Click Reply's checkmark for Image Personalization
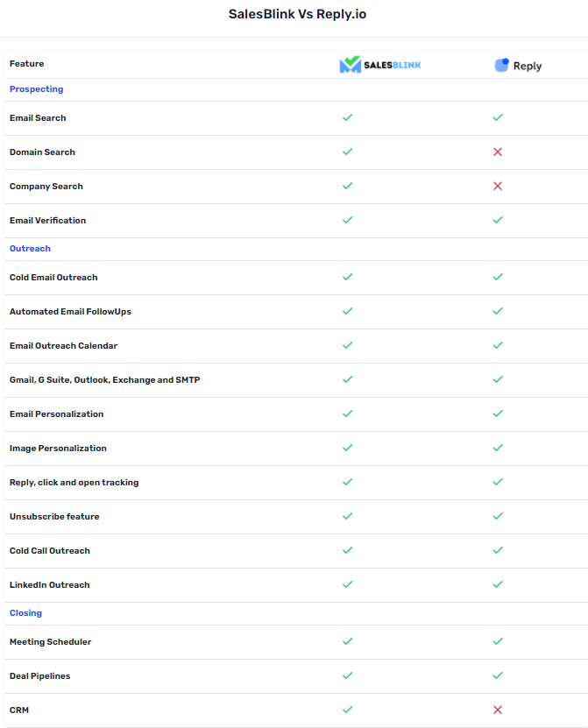 pyautogui.click(x=498, y=448)
